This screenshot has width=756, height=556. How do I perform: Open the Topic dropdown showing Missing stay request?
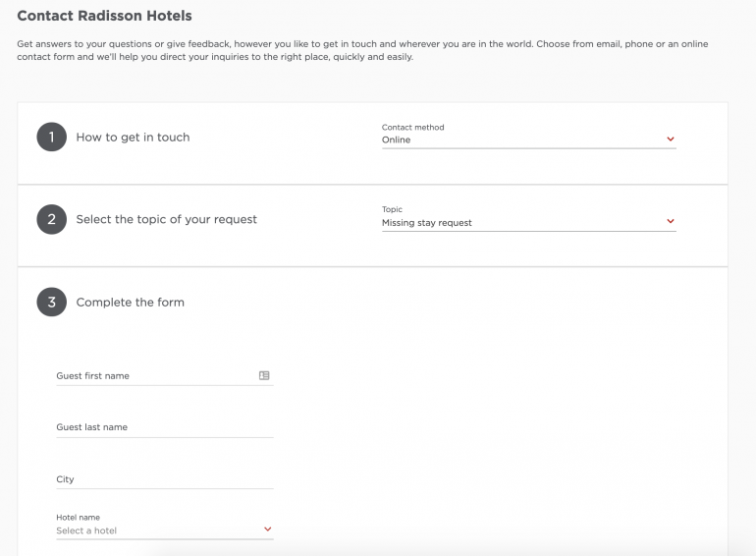click(x=520, y=223)
